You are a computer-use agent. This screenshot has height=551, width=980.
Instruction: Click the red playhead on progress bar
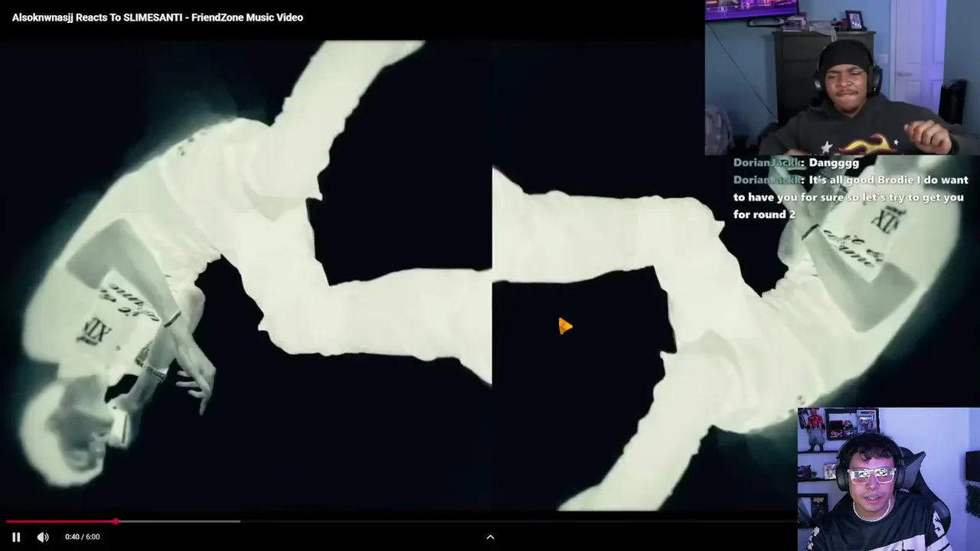tap(116, 522)
